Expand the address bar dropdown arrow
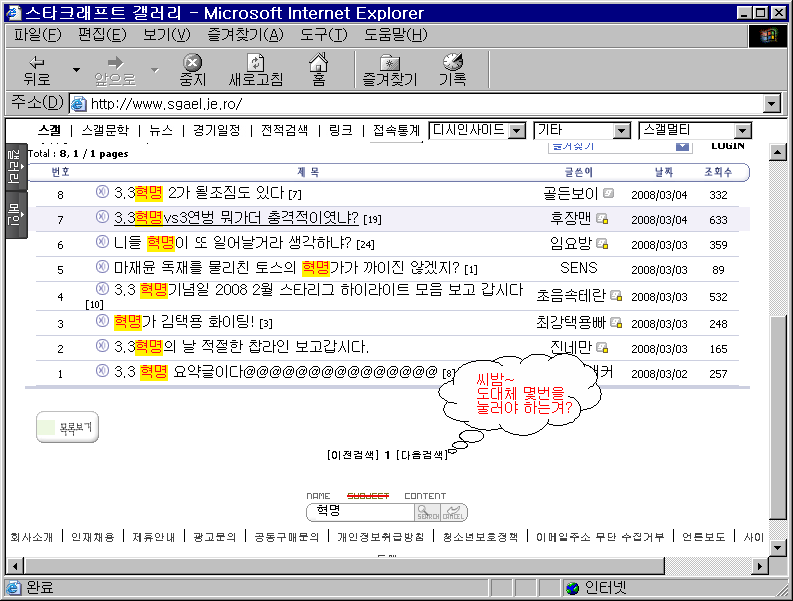The width and height of the screenshot is (793, 601). coord(771,104)
